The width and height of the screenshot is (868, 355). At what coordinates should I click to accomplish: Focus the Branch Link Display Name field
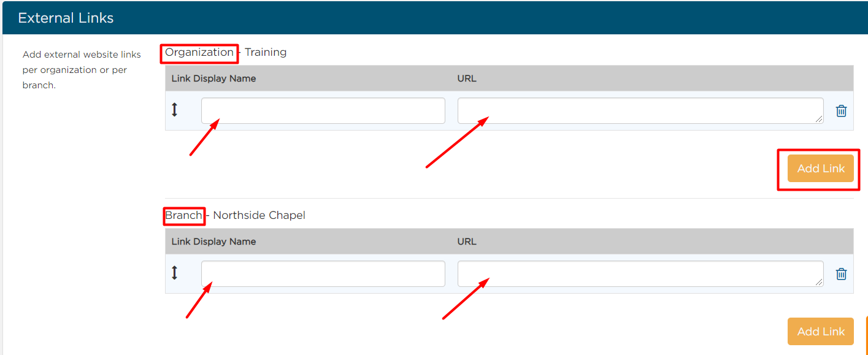coord(323,274)
